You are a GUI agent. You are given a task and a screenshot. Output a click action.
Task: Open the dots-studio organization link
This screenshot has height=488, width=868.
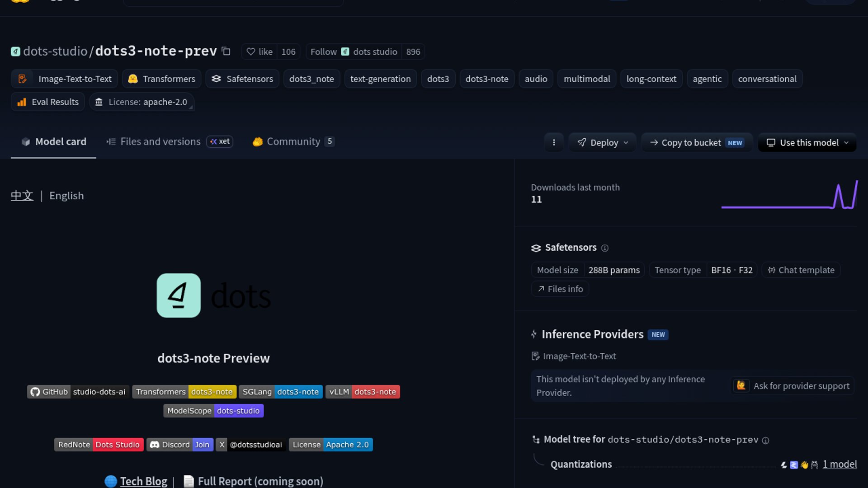pos(55,51)
